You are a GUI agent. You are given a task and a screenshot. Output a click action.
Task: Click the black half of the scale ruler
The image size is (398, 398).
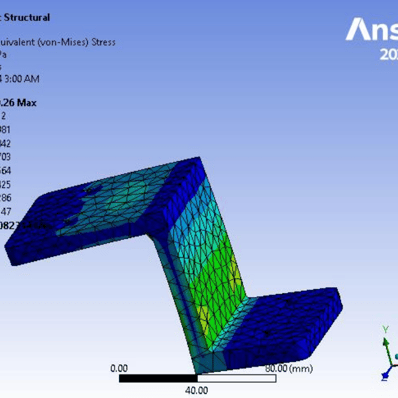click(158, 378)
